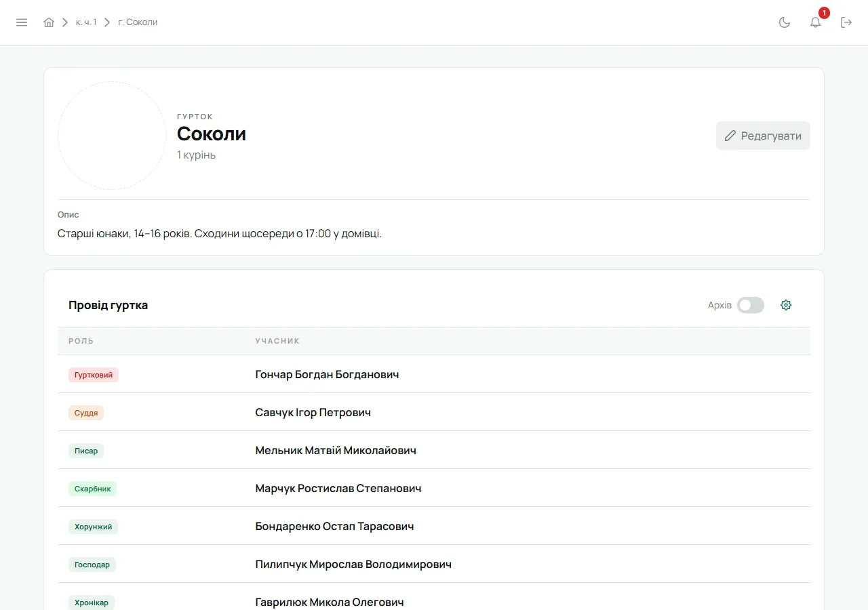Click the Редагувати button
Viewport: 868px width, 610px height.
[x=763, y=136]
